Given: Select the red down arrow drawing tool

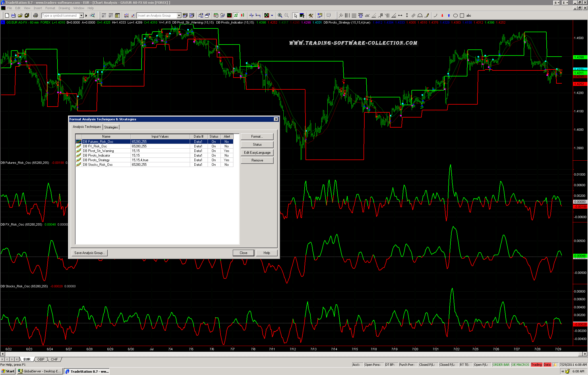Looking at the screenshot, I should [x=442, y=16].
